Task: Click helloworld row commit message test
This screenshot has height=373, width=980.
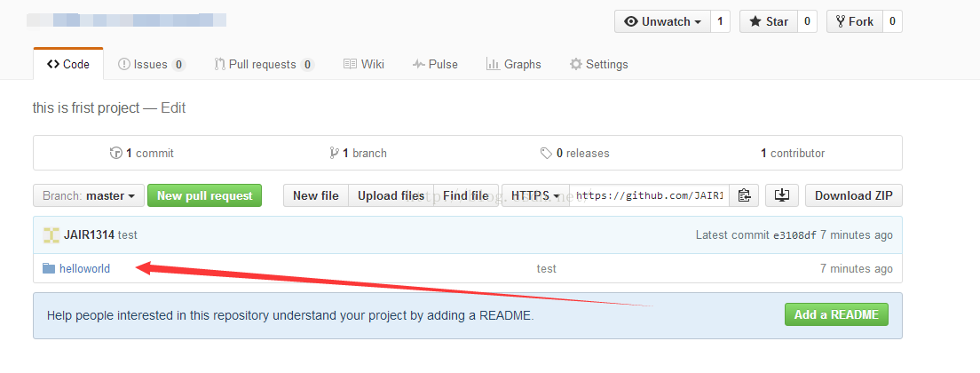Action: coord(546,269)
